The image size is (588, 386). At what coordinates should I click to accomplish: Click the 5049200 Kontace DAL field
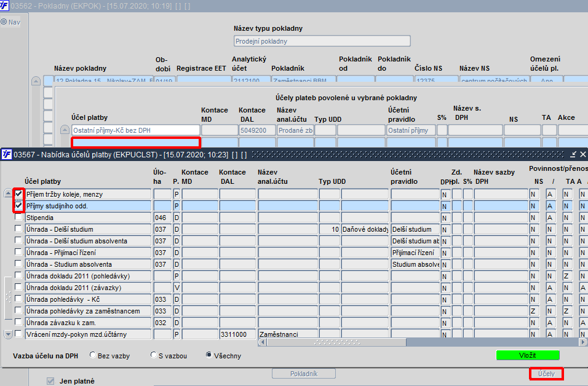click(x=257, y=130)
